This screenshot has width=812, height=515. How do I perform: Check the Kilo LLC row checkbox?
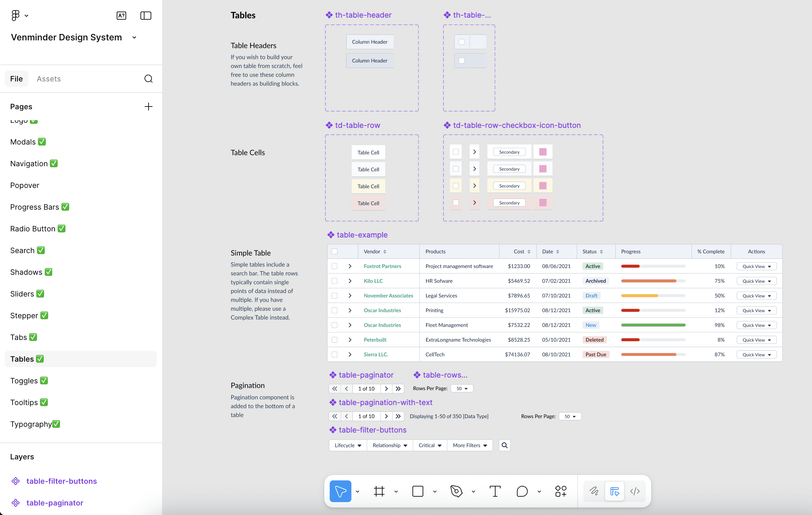(x=334, y=281)
